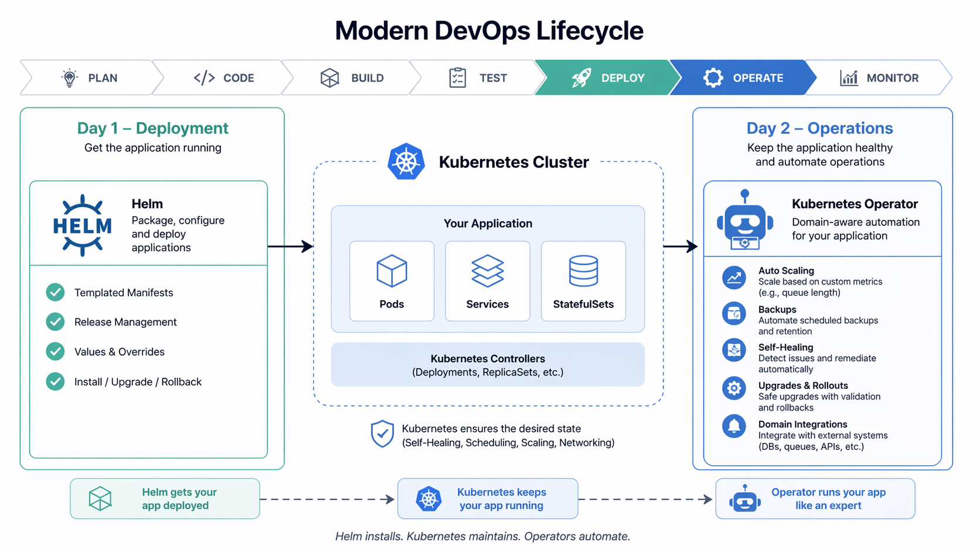This screenshot has height=552, width=980.
Task: Click the Release Management check mark
Action: click(x=55, y=321)
